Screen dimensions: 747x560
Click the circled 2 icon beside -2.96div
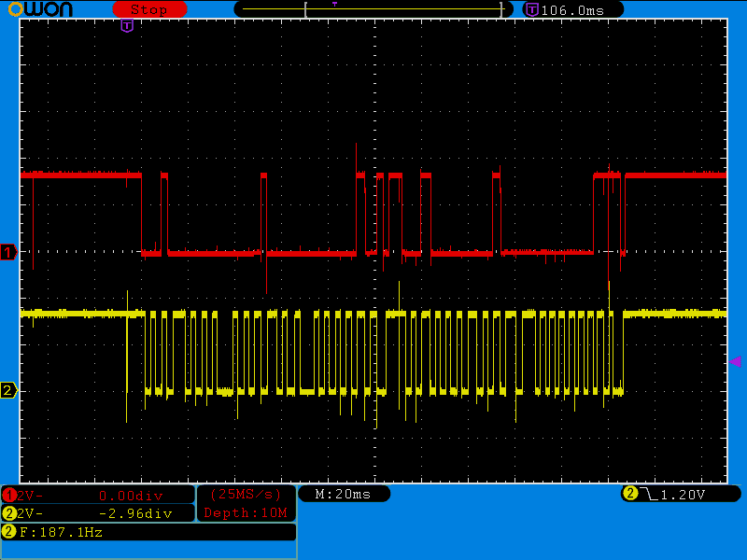9,513
